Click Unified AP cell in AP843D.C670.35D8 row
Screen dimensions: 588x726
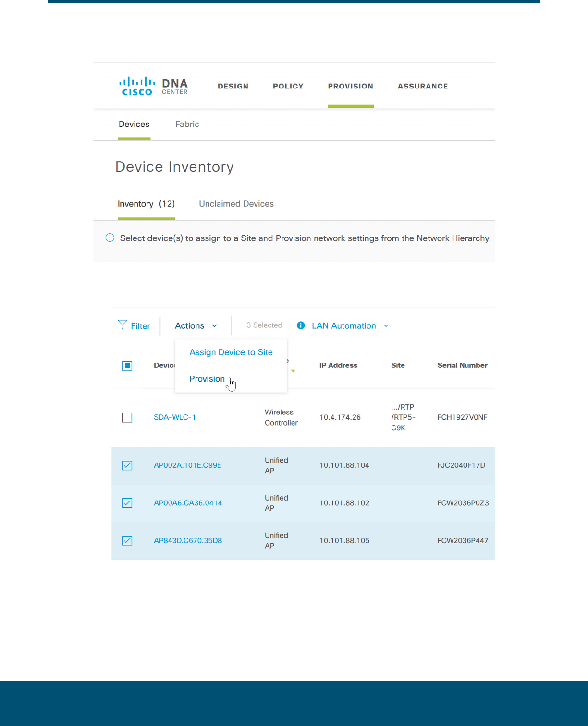[x=276, y=541]
